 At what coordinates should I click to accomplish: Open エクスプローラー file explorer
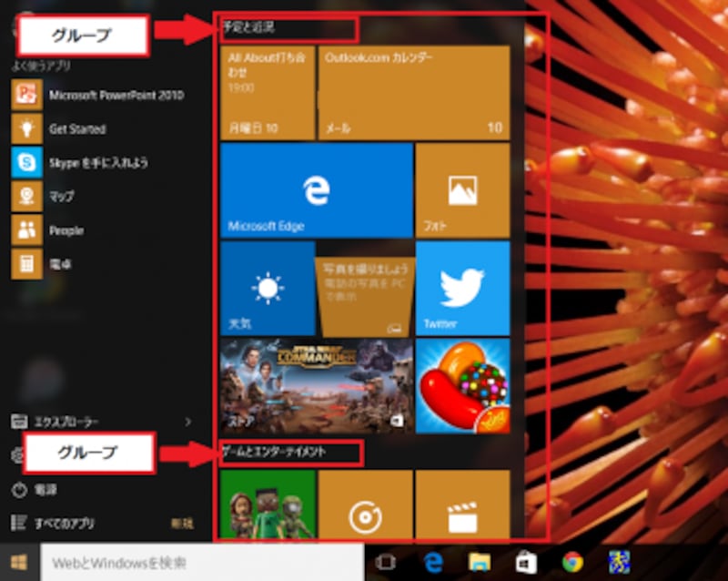[x=55, y=422]
